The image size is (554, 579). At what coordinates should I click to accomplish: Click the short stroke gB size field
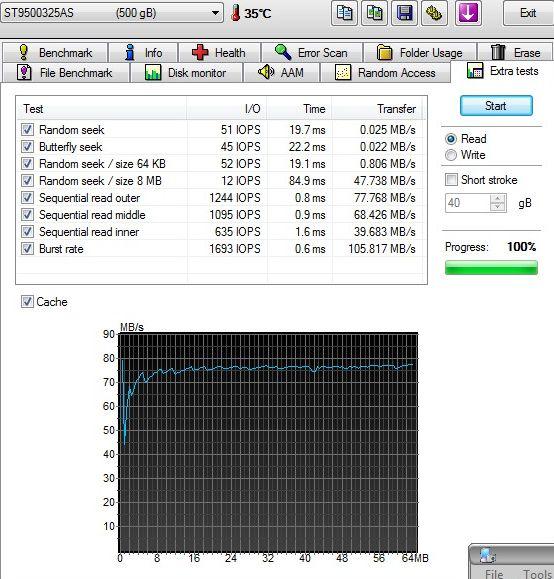pos(467,203)
